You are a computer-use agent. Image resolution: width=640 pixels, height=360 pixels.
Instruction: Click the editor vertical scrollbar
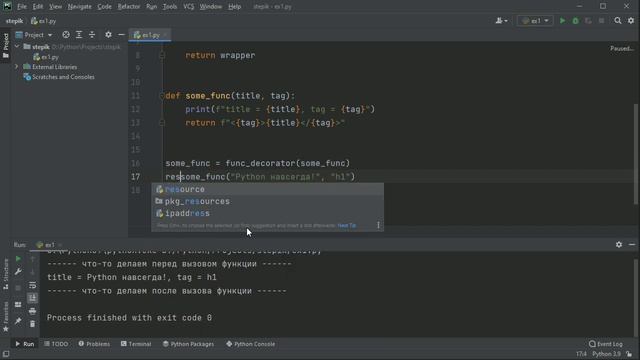(x=636, y=154)
